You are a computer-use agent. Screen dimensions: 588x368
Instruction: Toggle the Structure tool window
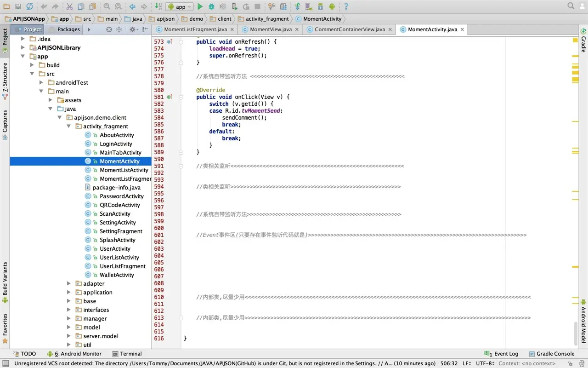coord(5,77)
